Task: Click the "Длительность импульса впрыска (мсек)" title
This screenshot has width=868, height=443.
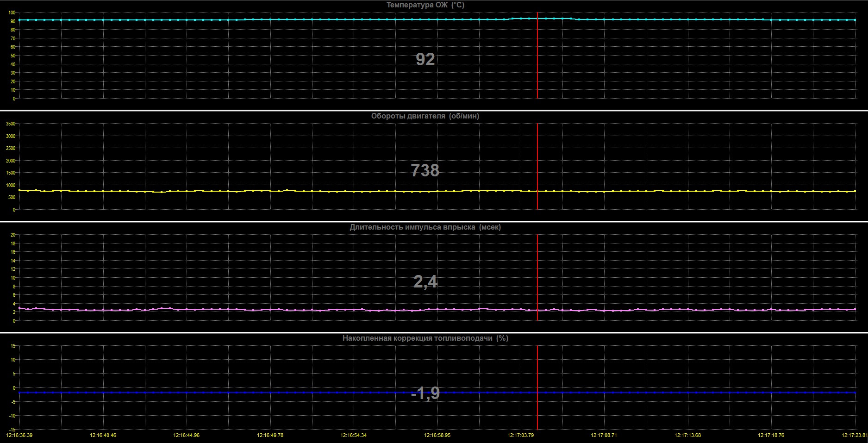Action: click(425, 227)
